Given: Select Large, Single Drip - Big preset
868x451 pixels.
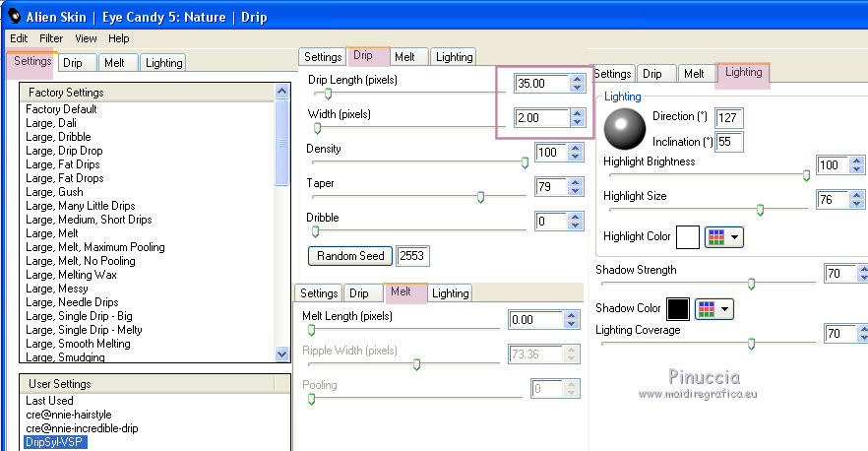Looking at the screenshot, I should (79, 316).
